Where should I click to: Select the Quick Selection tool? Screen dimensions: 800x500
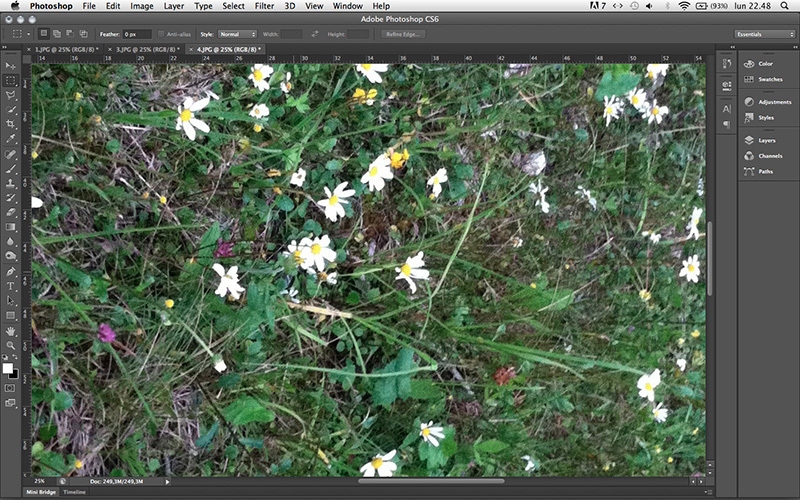click(10, 109)
